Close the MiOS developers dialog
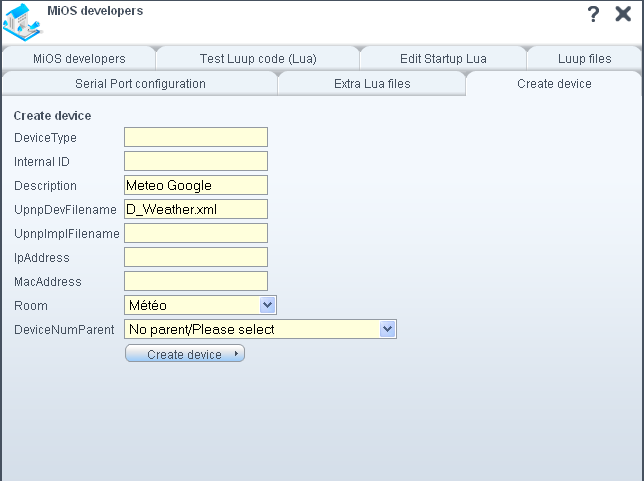The height and width of the screenshot is (481, 644). (623, 14)
